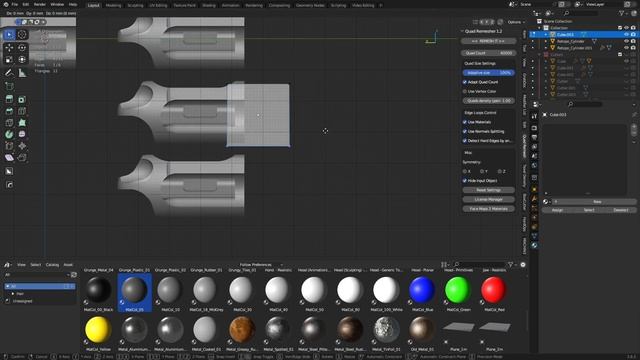Image resolution: width=640 pixels, height=360 pixels.
Task: Select the Annotate tool
Action: pyautogui.click(x=9, y=73)
